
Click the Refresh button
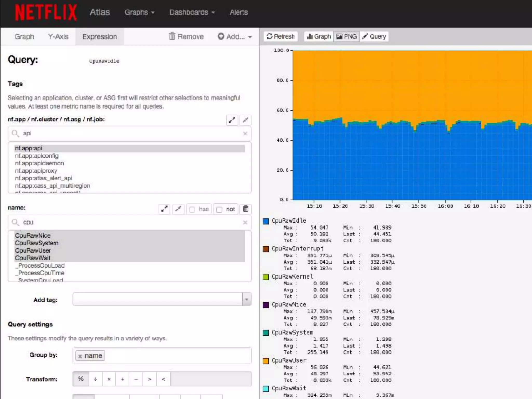point(281,36)
